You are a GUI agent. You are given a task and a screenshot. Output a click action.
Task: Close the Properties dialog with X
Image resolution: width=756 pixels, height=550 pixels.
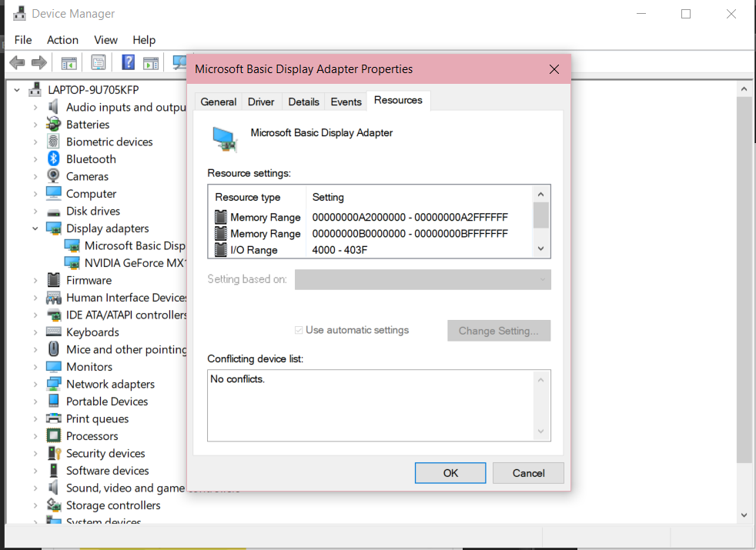(554, 69)
